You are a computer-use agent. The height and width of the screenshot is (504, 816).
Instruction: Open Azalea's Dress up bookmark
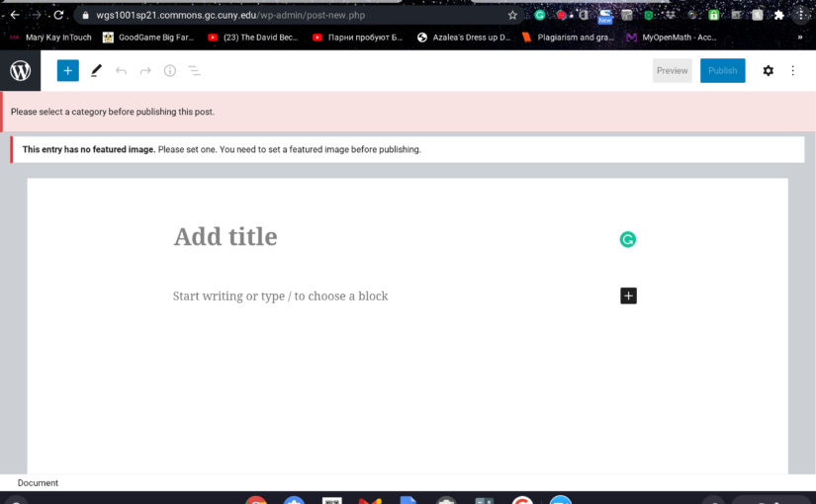pos(464,38)
